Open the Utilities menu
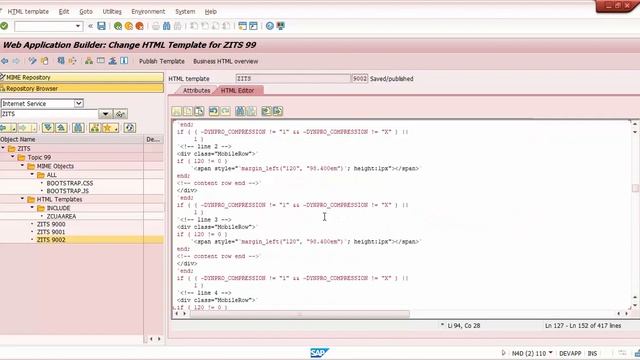 [x=112, y=11]
